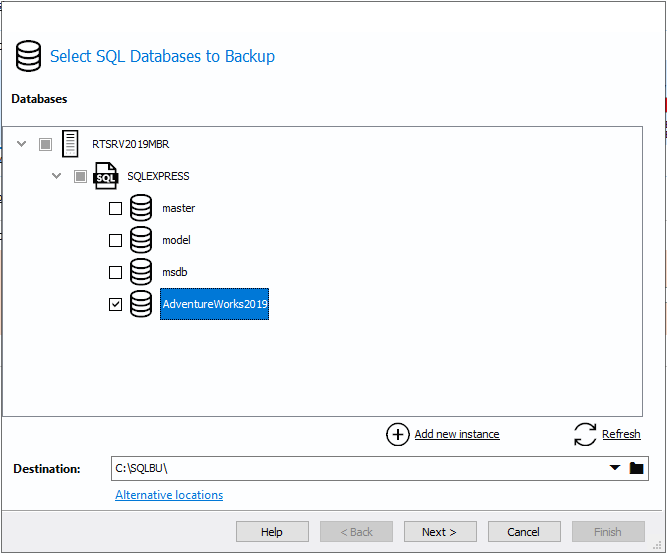Click the Cancel button
667x554 pixels.
(x=524, y=532)
